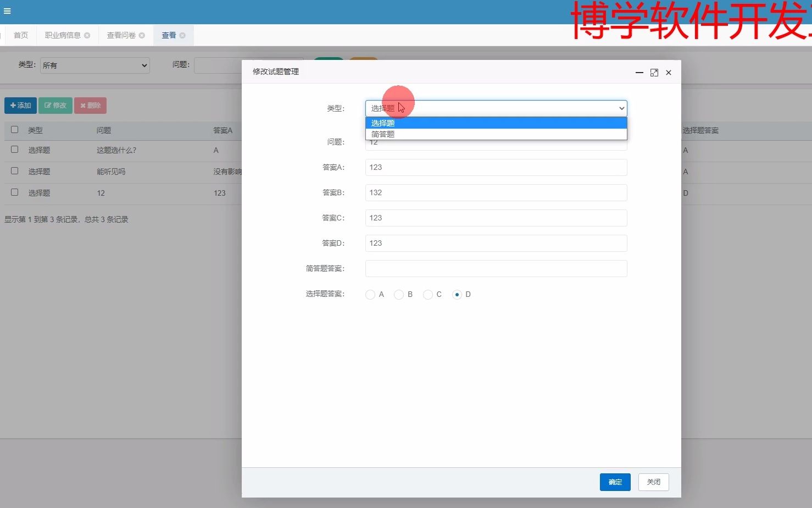
Task: Focus the 答案A input field
Action: 496,168
